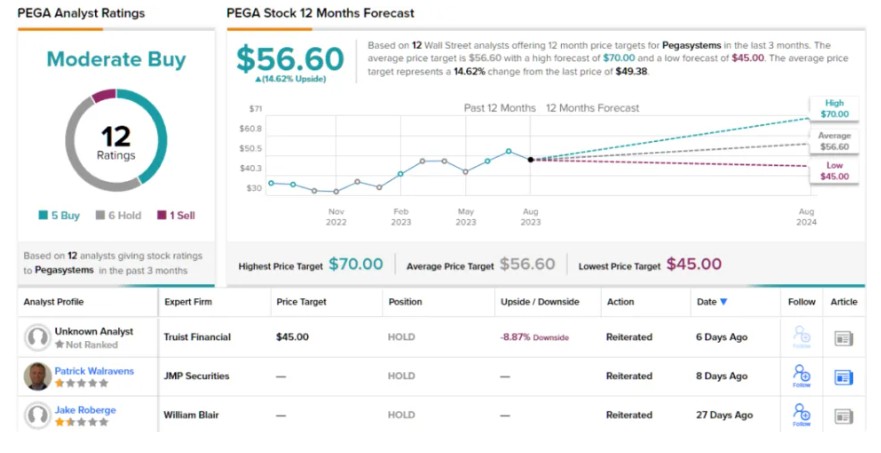Click the Price Target column header

[x=301, y=302]
